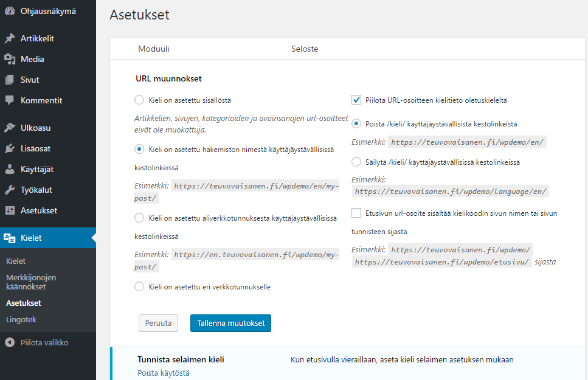This screenshot has height=380, width=588.
Task: Uncheck Piilota URL-osoitteen kielitieto oletuskieleltä checkbox
Action: click(356, 100)
